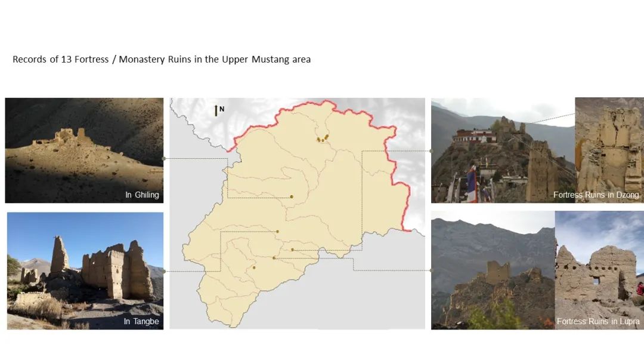The height and width of the screenshot is (363, 644).
Task: Click the "Fortress Ruins in Lupra" caption
Action: [598, 321]
